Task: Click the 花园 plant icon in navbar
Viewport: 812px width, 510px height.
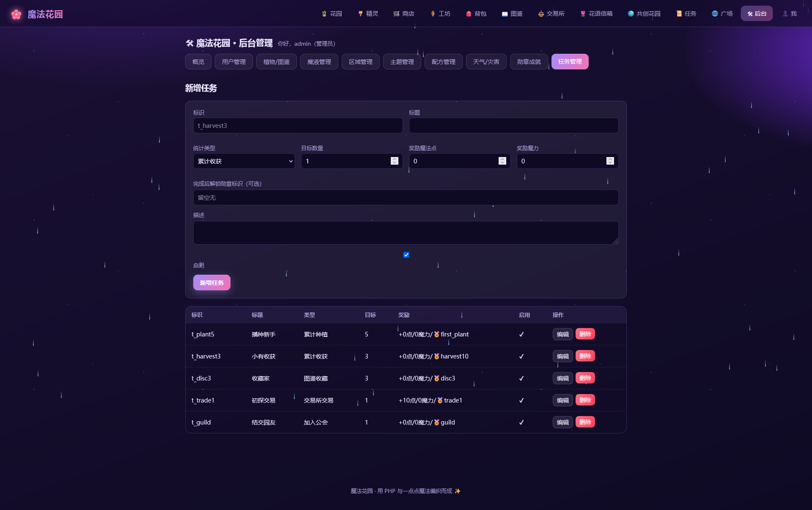Action: (x=324, y=14)
